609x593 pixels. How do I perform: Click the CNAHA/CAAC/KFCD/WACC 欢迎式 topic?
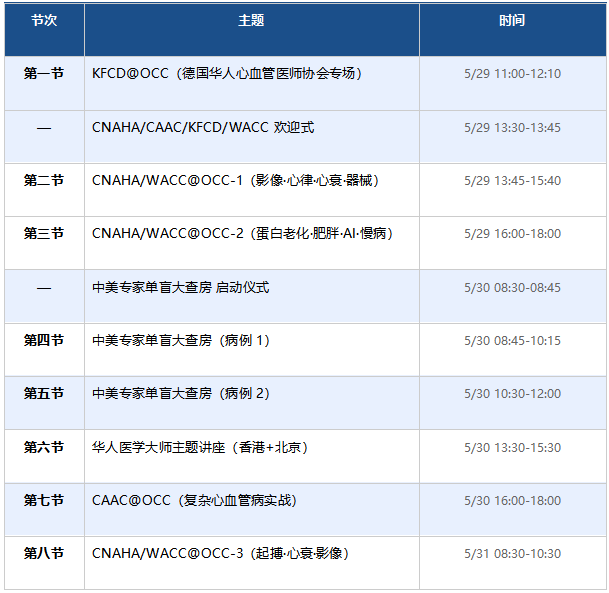(x=203, y=127)
